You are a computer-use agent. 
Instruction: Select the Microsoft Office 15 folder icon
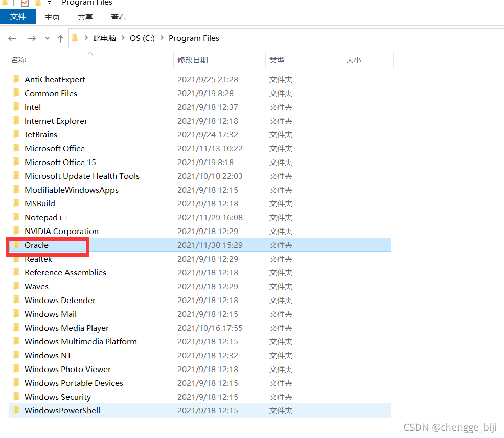16,162
